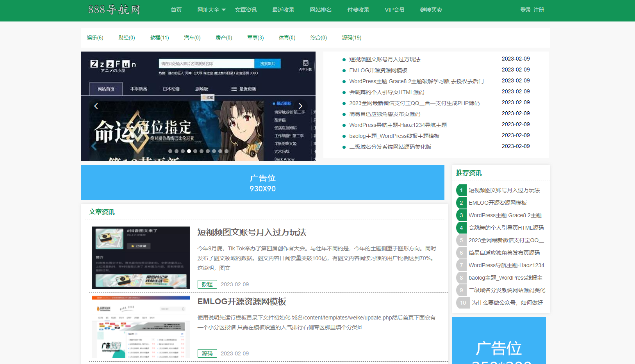Click the carousel previous-slide arrow
The image size is (635, 364).
96,106
